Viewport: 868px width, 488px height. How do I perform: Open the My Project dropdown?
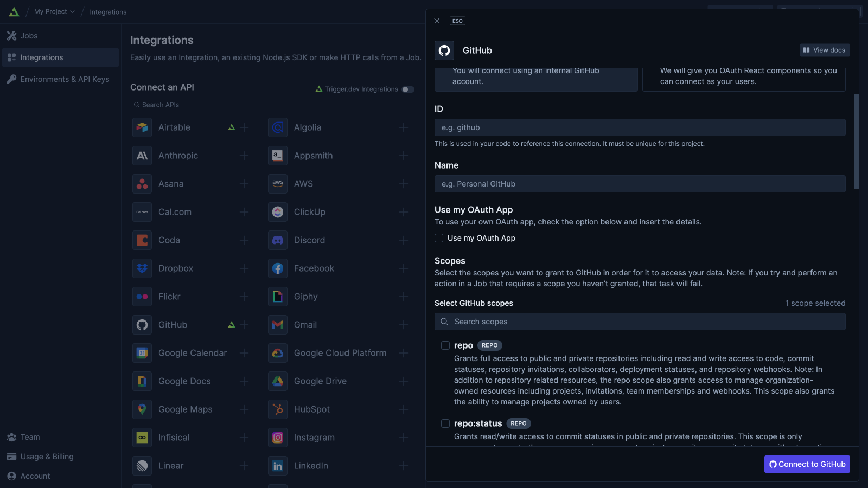point(54,12)
